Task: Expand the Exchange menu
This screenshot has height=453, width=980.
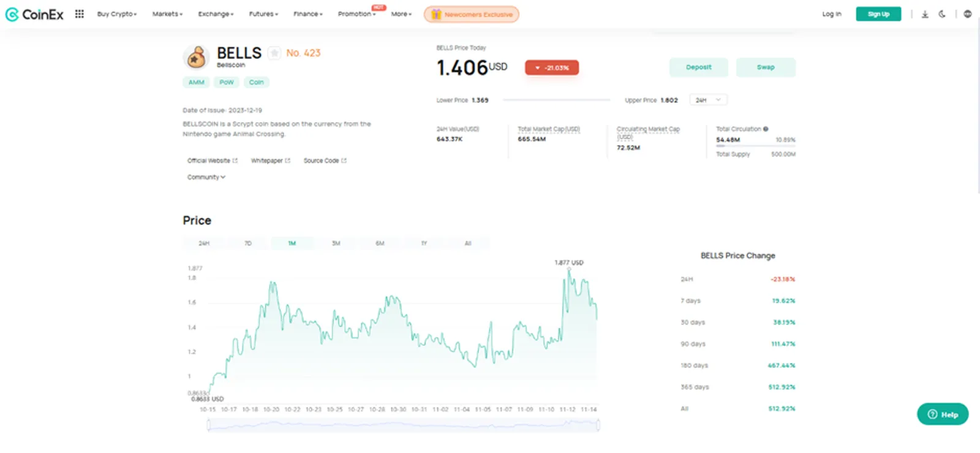Action: pyautogui.click(x=216, y=14)
